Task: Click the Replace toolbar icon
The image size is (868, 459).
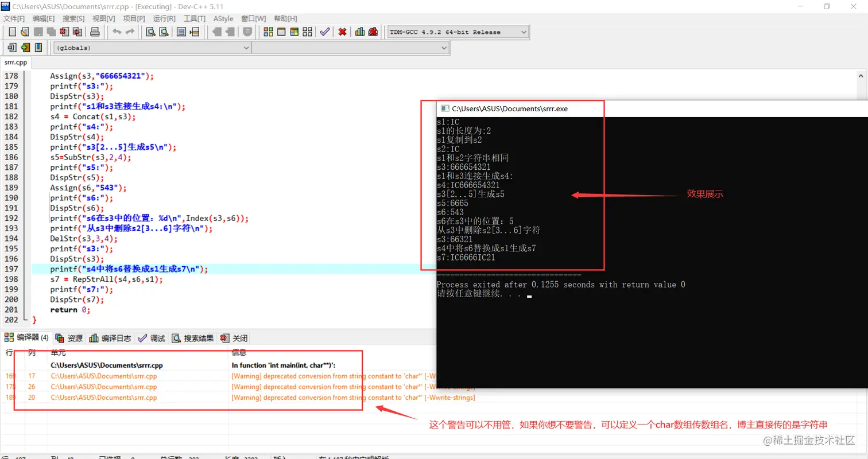Action: (164, 32)
